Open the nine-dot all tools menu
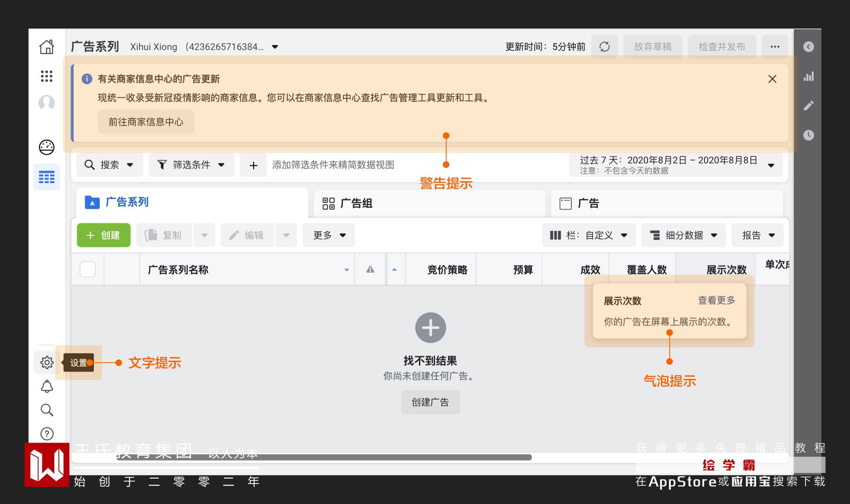850x504 pixels. [x=46, y=76]
